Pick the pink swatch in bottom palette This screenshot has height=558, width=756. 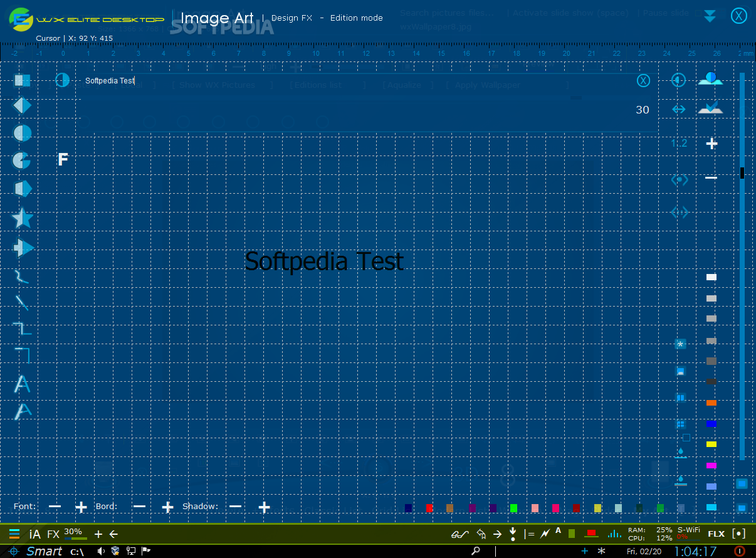(x=535, y=508)
